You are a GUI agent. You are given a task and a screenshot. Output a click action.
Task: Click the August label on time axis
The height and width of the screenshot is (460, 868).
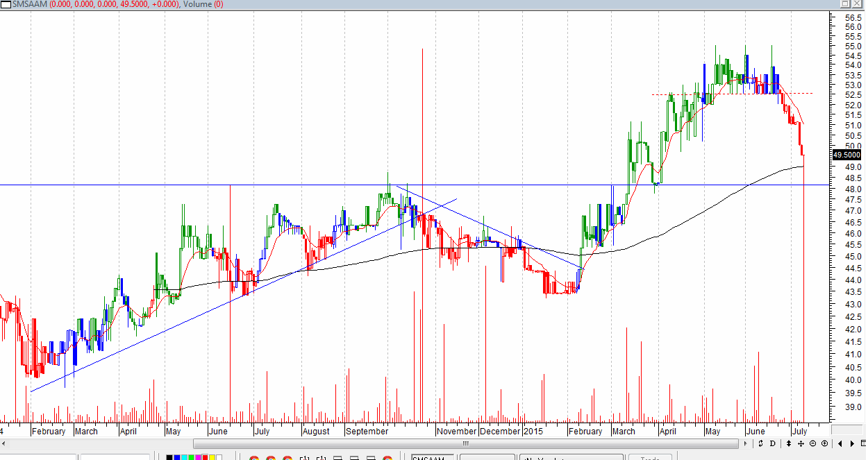pos(316,431)
